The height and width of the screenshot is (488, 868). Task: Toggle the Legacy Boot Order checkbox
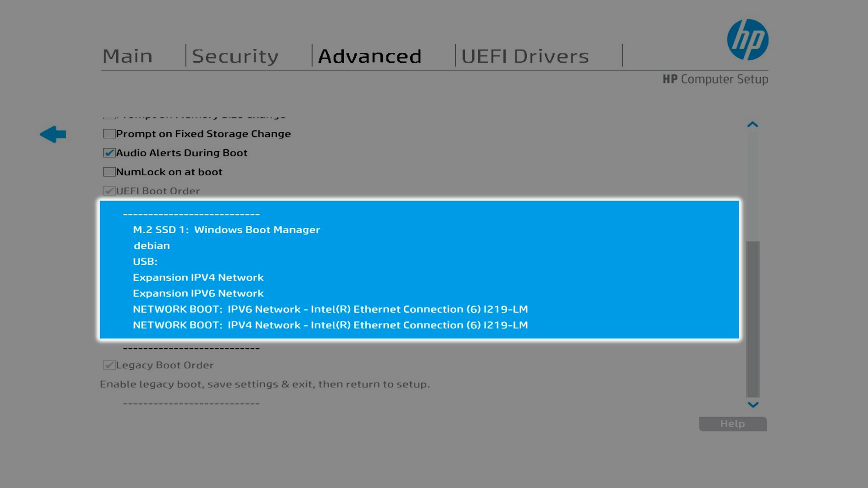(109, 365)
